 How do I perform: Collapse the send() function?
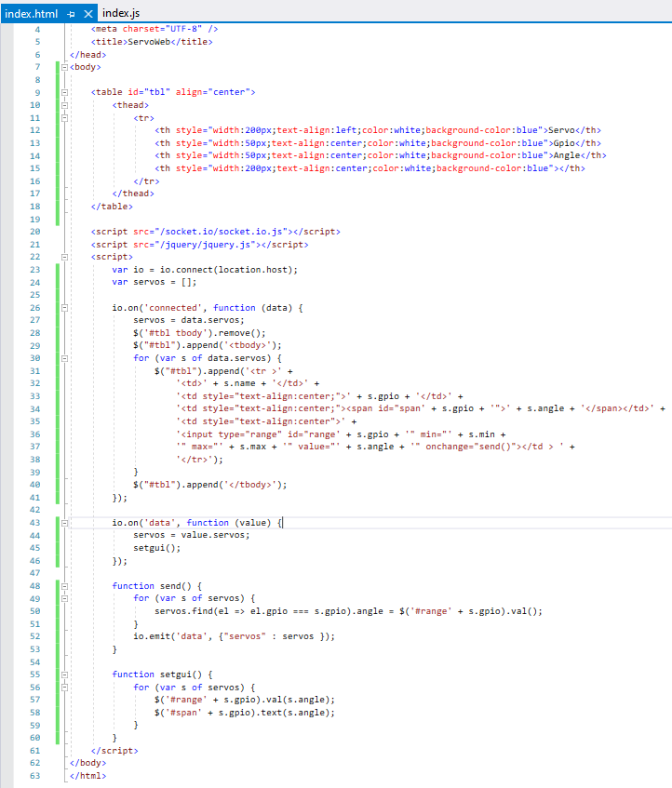tap(64, 586)
